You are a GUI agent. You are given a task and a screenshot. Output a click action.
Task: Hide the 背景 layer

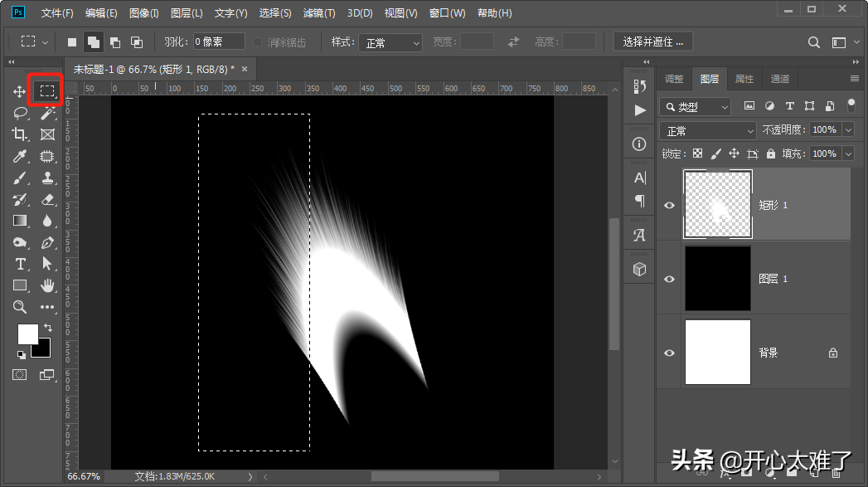click(670, 353)
